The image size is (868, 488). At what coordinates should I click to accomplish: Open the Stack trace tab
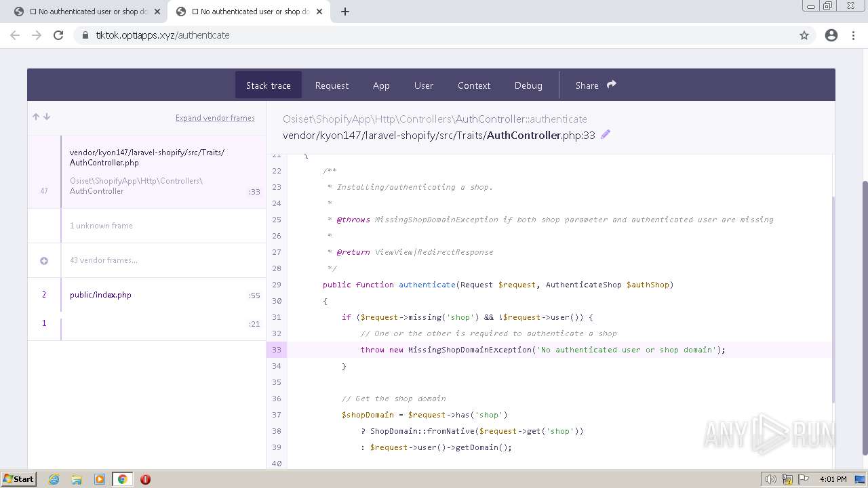pos(269,85)
